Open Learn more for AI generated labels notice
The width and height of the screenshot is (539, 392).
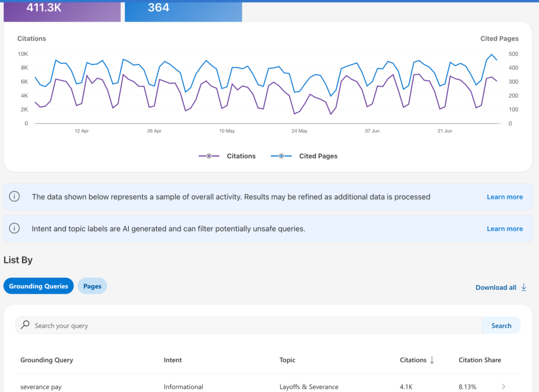[505, 229]
